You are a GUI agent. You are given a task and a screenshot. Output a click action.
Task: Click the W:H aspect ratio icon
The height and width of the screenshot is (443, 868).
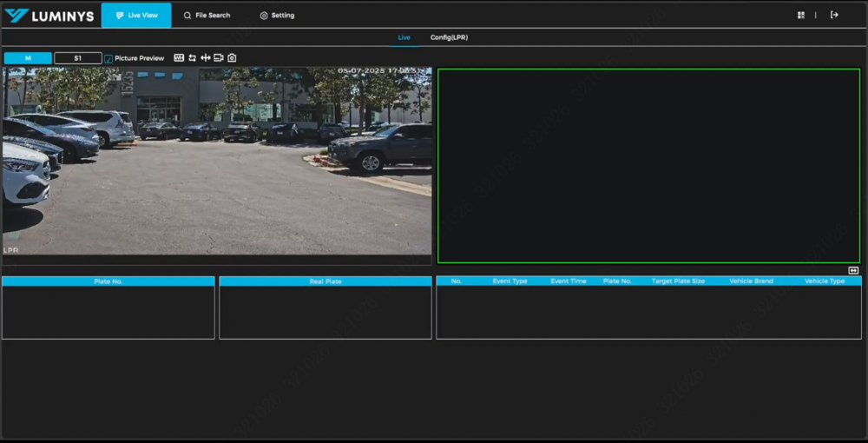179,58
